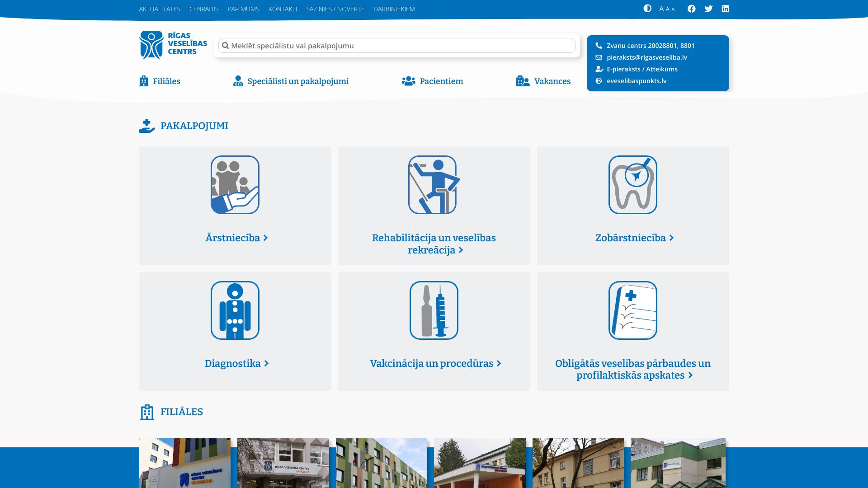Viewport: 868px width, 488px height.
Task: Click the magnifier icon in the search box
Action: (226, 46)
